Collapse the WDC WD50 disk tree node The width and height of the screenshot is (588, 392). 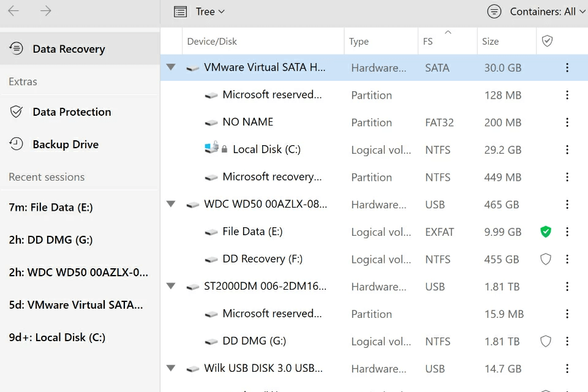(x=171, y=205)
